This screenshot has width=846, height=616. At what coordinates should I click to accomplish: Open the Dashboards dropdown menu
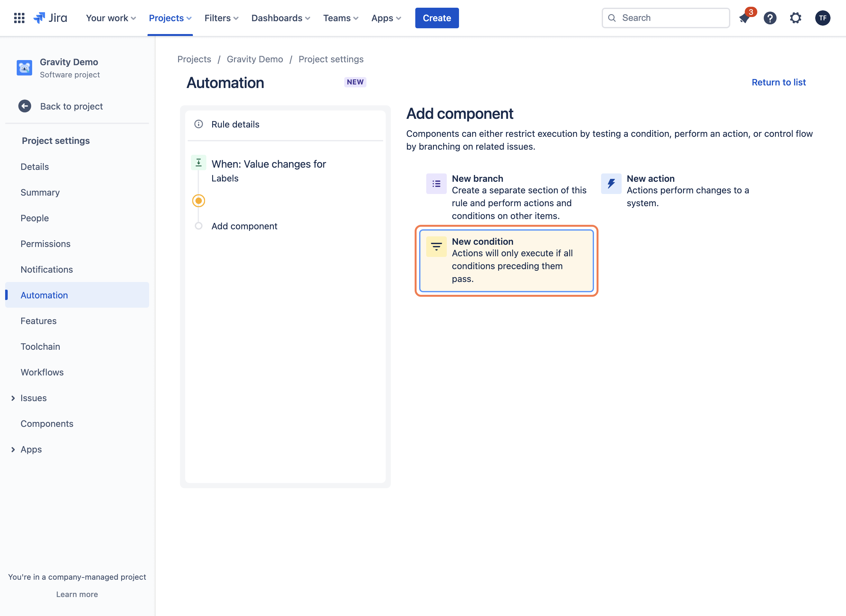coord(281,18)
